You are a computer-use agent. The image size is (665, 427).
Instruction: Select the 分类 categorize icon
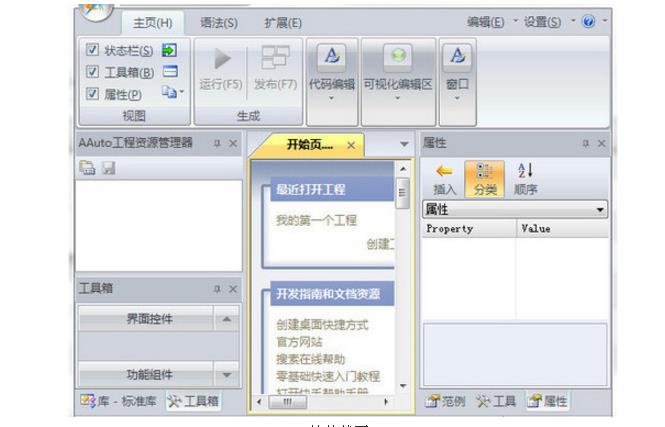(484, 172)
